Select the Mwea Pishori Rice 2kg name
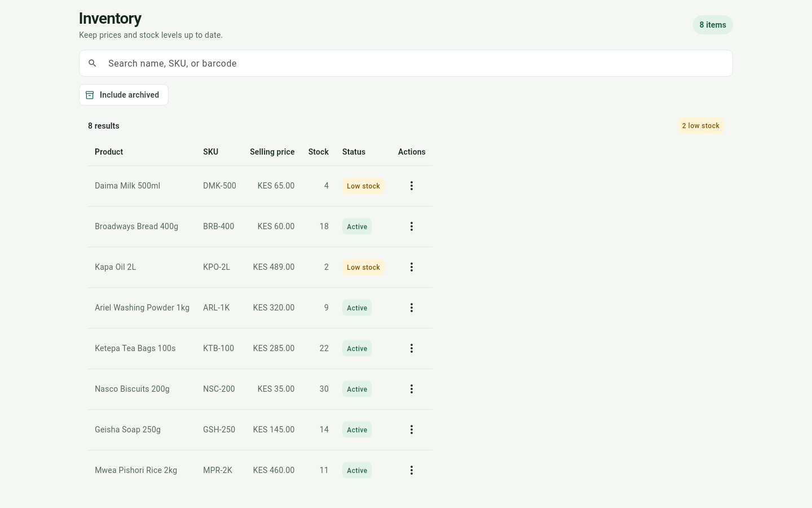This screenshot has width=812, height=508. point(136,470)
